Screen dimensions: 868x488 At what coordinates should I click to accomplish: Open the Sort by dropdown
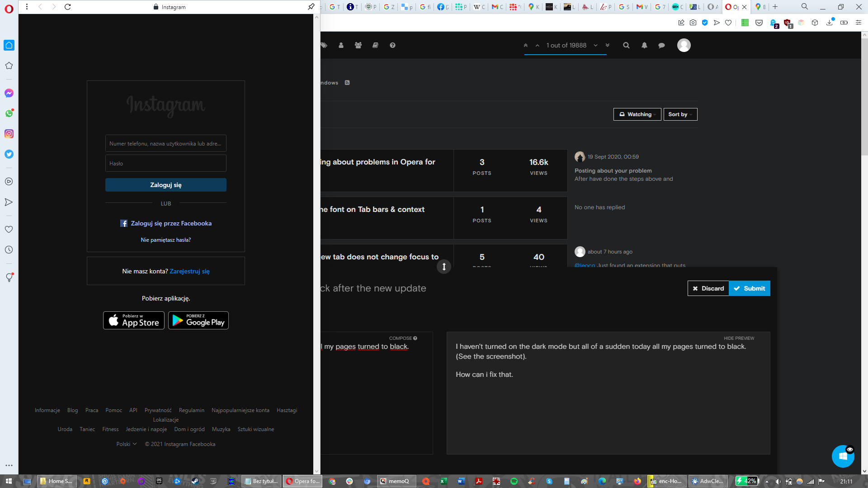[680, 114]
